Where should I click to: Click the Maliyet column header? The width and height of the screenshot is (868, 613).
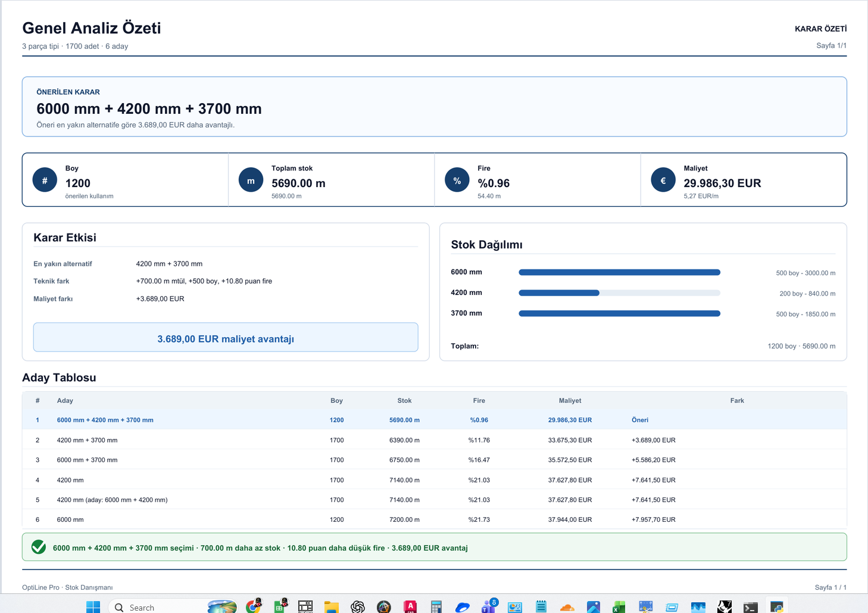(x=570, y=400)
